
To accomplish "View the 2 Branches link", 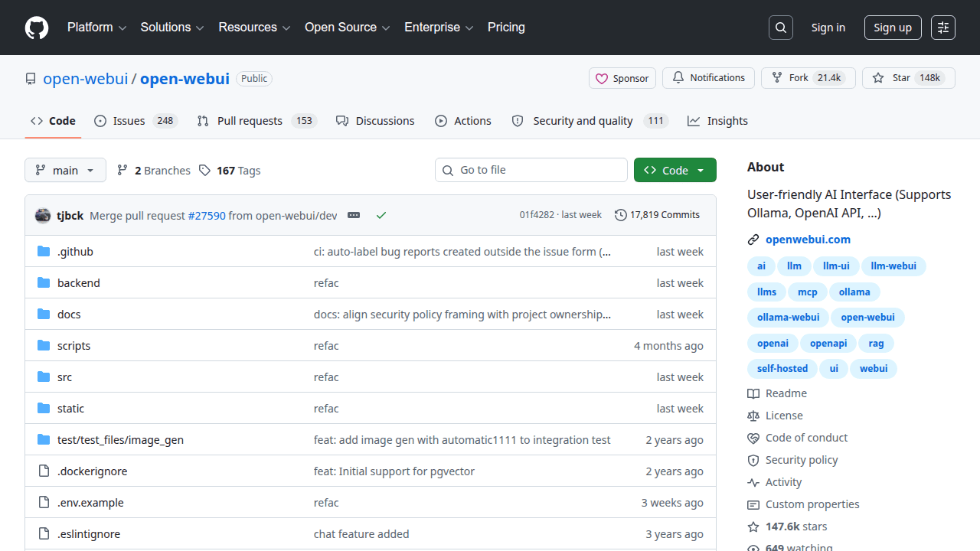I will click(153, 171).
